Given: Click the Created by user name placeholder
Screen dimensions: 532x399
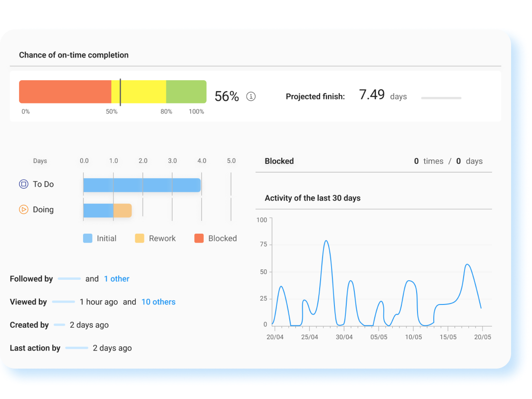Looking at the screenshot, I should (59, 325).
